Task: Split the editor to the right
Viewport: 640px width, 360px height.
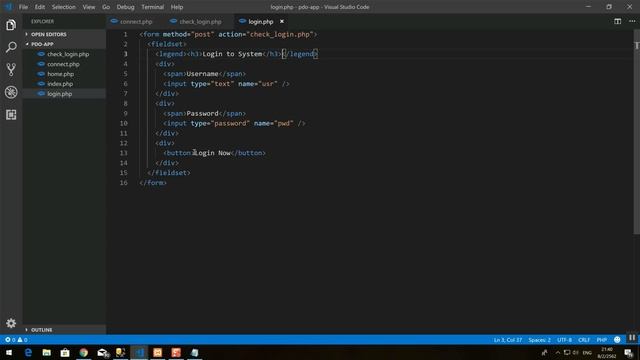Action: [618, 21]
